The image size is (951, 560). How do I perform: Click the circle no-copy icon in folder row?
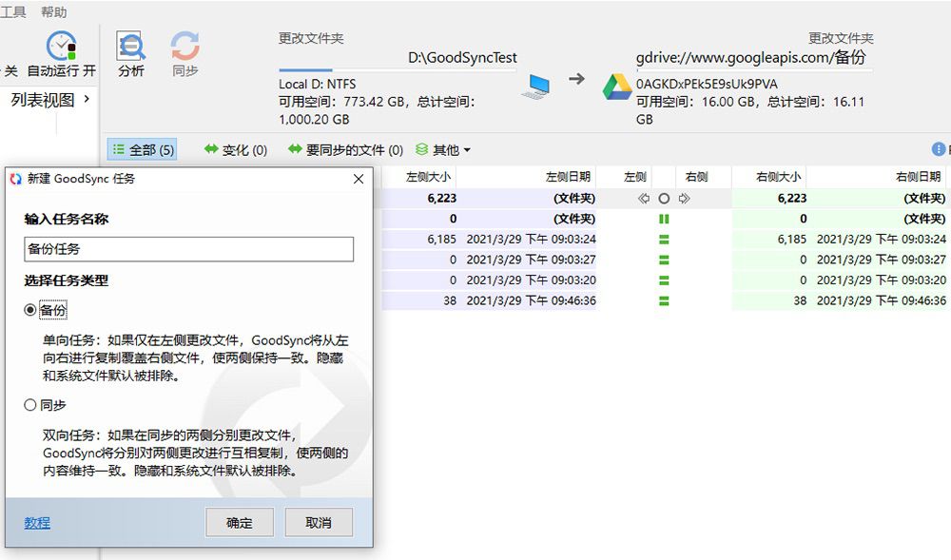[x=664, y=198]
